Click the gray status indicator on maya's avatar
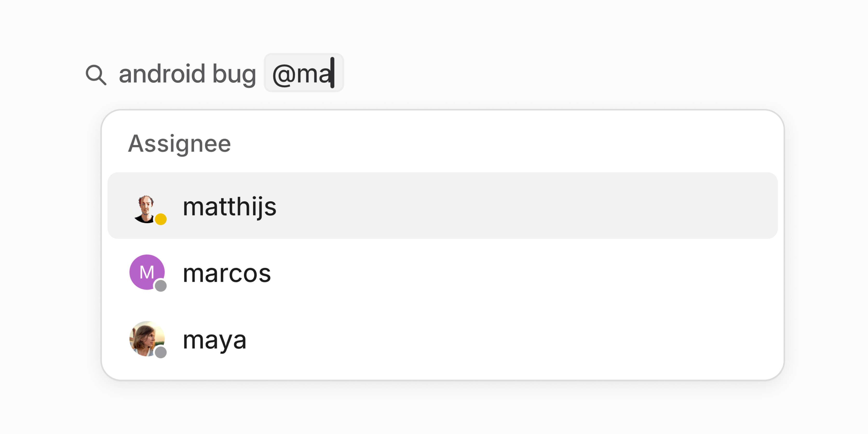The width and height of the screenshot is (868, 434). pyautogui.click(x=161, y=353)
